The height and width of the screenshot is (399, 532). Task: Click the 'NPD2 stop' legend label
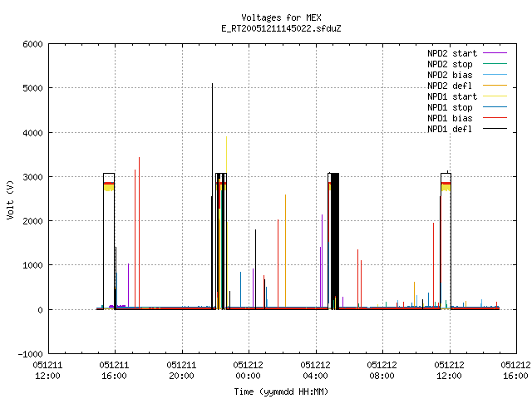point(450,64)
